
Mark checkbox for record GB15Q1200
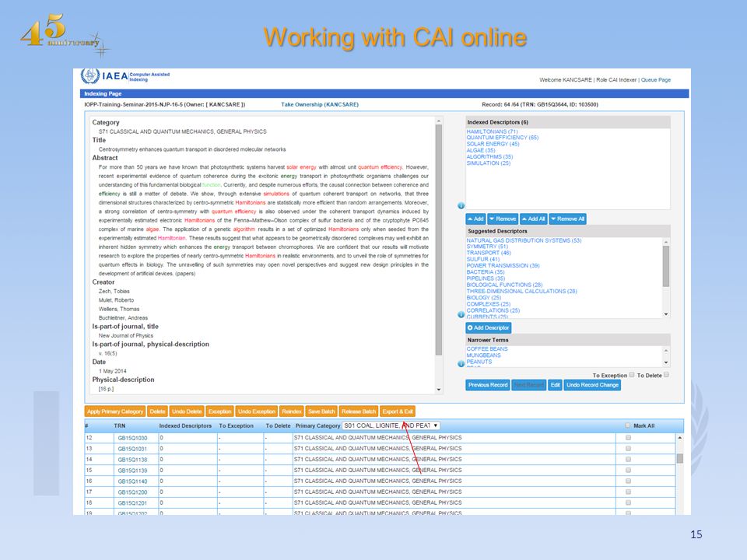click(629, 492)
